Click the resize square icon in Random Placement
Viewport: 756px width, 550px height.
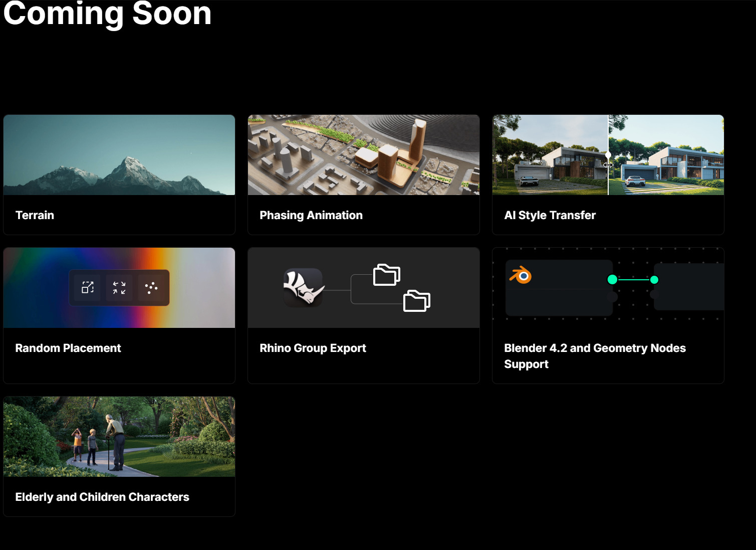click(x=88, y=287)
